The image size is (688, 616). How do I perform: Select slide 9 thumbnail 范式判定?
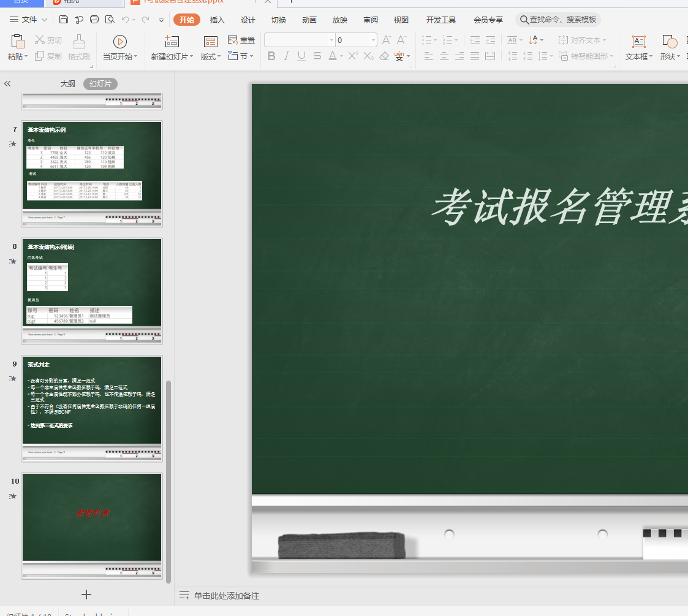[92, 408]
